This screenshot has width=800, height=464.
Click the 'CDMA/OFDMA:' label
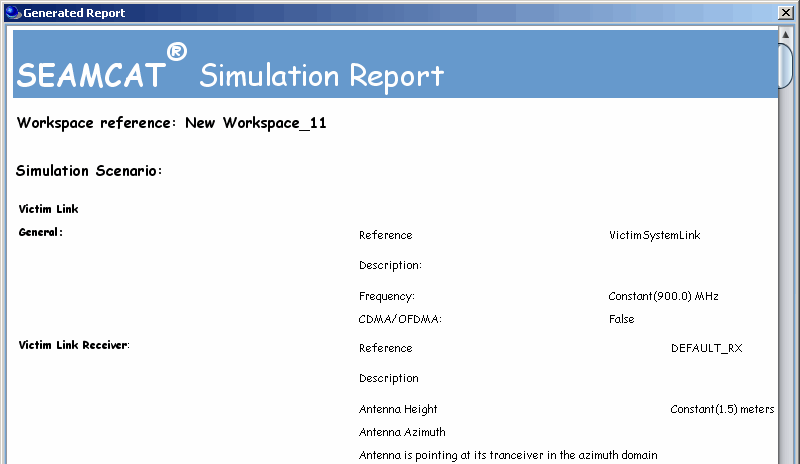(400, 320)
